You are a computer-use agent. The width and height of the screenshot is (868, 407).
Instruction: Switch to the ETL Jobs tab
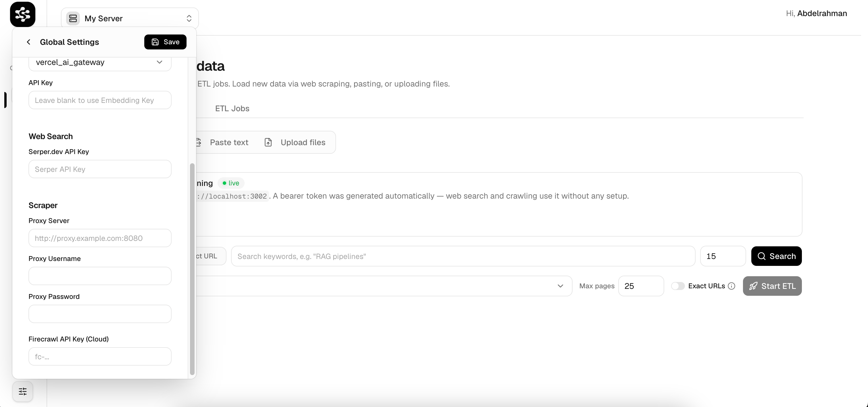click(x=232, y=108)
